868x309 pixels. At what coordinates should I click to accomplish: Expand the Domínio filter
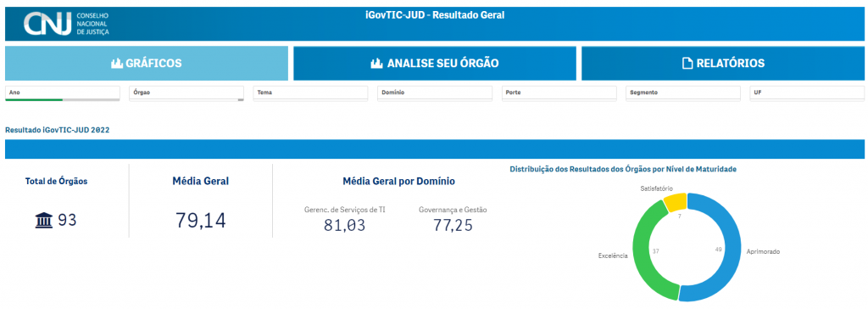coord(435,93)
